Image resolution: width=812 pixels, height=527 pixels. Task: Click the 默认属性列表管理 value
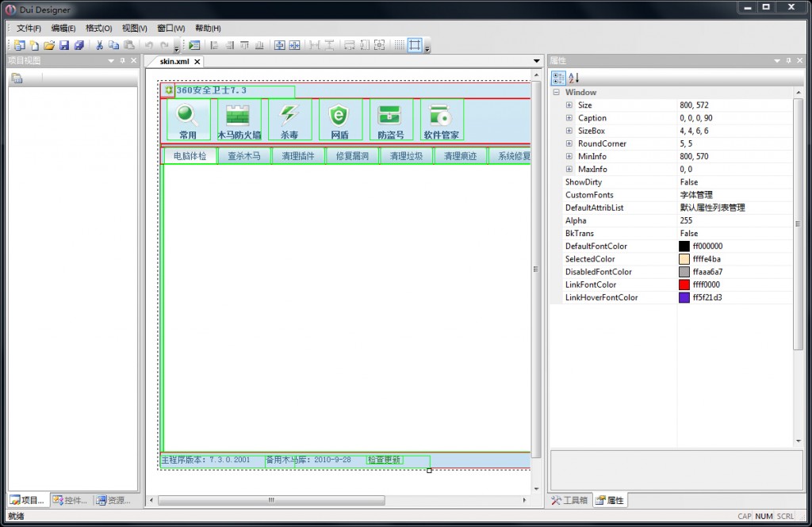(x=713, y=208)
